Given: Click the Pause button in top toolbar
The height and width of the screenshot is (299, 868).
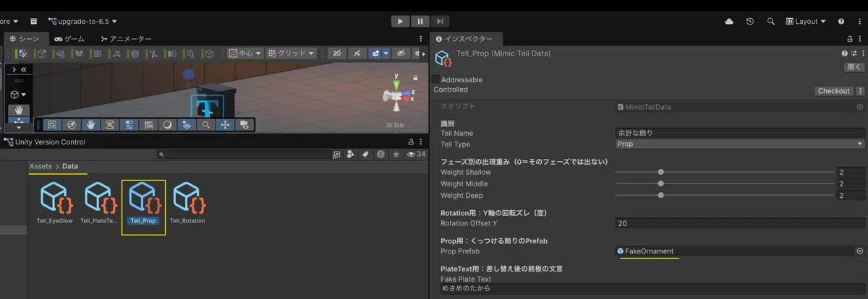Looking at the screenshot, I should (420, 22).
